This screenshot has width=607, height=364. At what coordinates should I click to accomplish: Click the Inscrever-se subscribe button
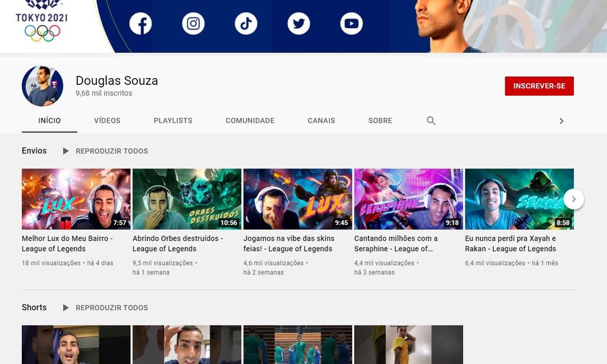click(x=539, y=86)
